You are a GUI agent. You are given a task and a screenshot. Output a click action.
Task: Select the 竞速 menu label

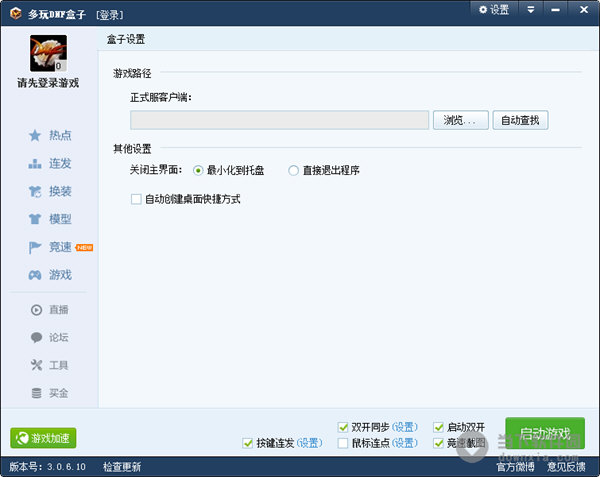pyautogui.click(x=60, y=247)
